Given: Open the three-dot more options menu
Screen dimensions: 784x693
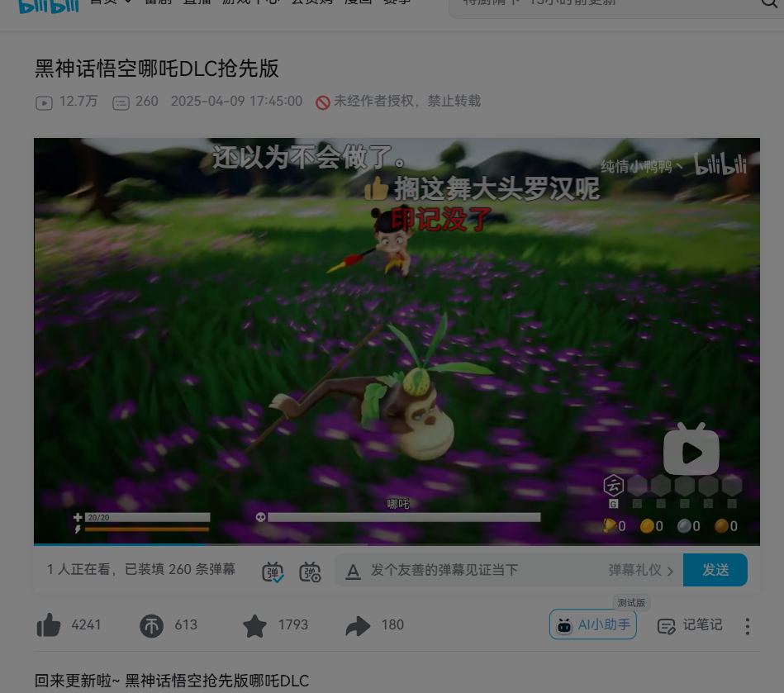Looking at the screenshot, I should [x=748, y=626].
